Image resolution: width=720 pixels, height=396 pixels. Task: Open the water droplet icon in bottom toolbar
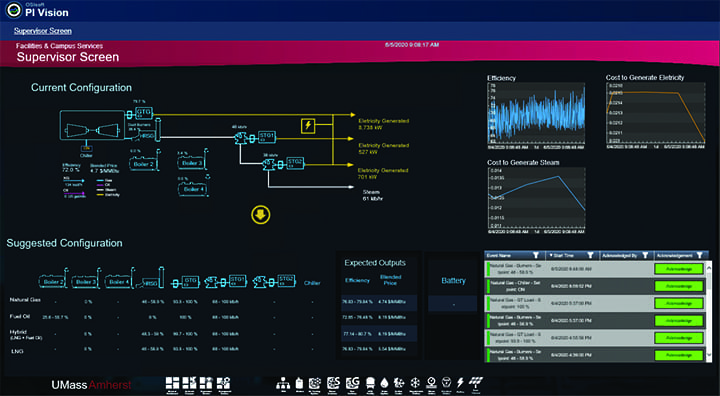[x=384, y=384]
